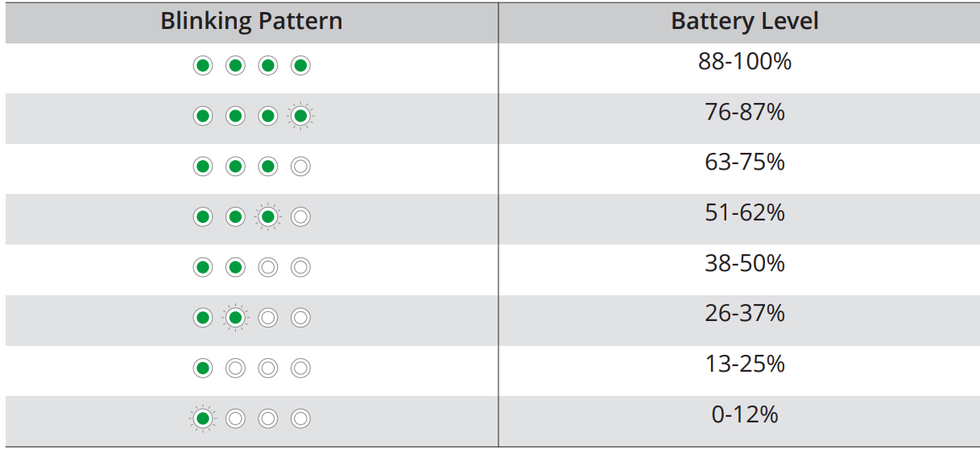Click the Blinking Pattern column header

coord(251,22)
